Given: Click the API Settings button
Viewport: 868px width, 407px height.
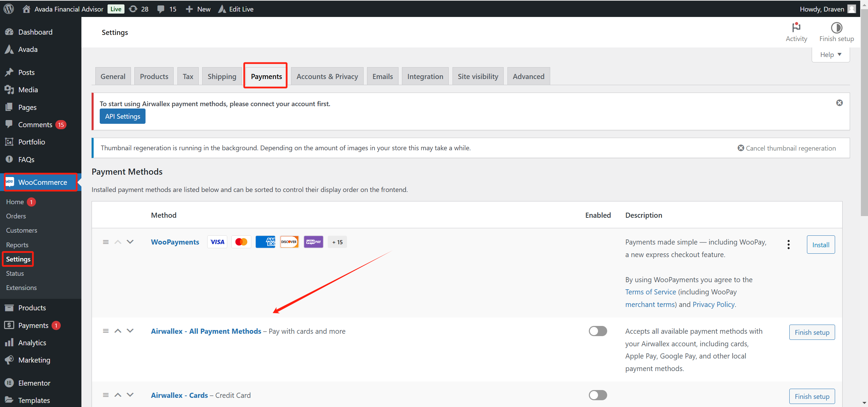Looking at the screenshot, I should point(122,116).
